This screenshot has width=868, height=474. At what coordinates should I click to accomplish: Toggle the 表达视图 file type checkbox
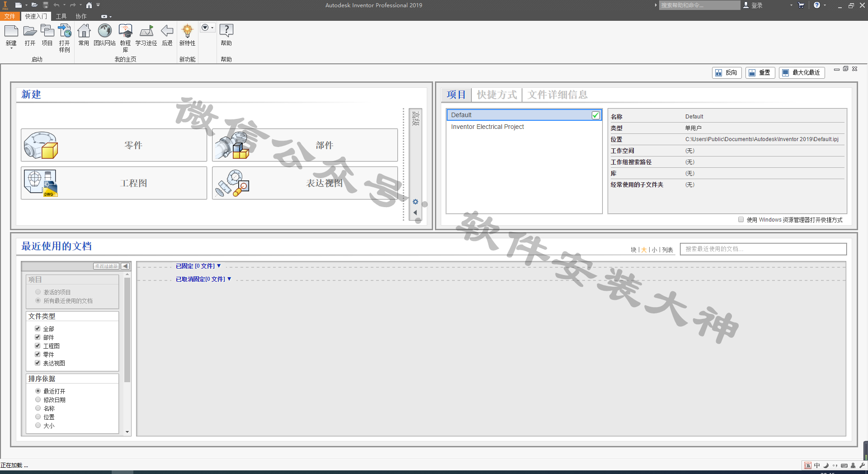38,363
